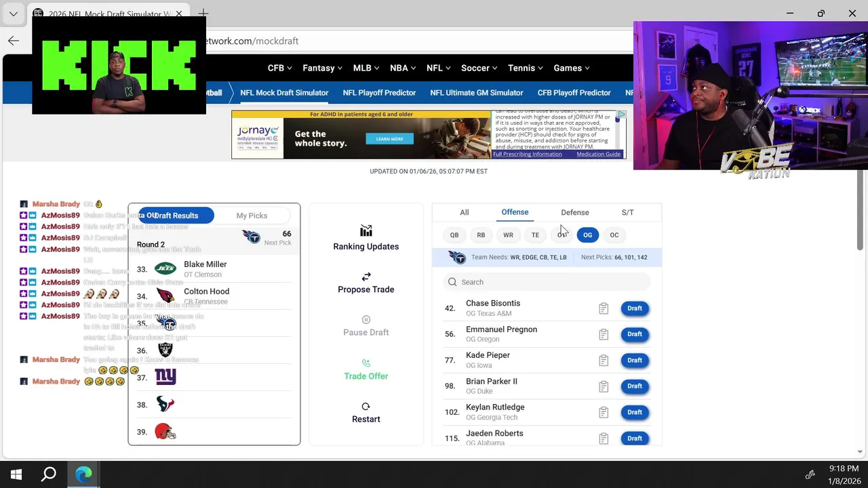Click the Restart circular arrow icon
868x488 pixels.
tap(366, 406)
